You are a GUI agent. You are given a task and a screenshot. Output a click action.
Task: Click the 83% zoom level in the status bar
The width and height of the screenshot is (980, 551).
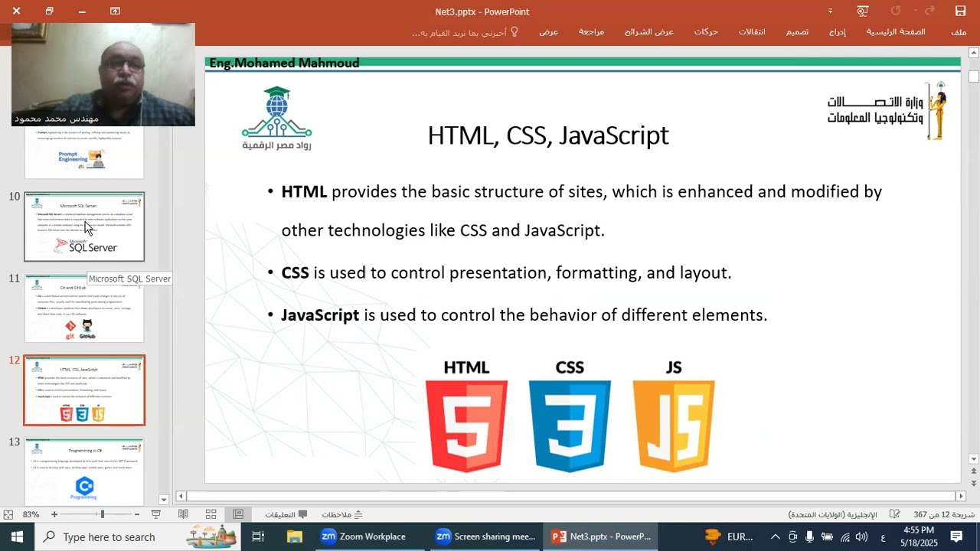click(31, 514)
